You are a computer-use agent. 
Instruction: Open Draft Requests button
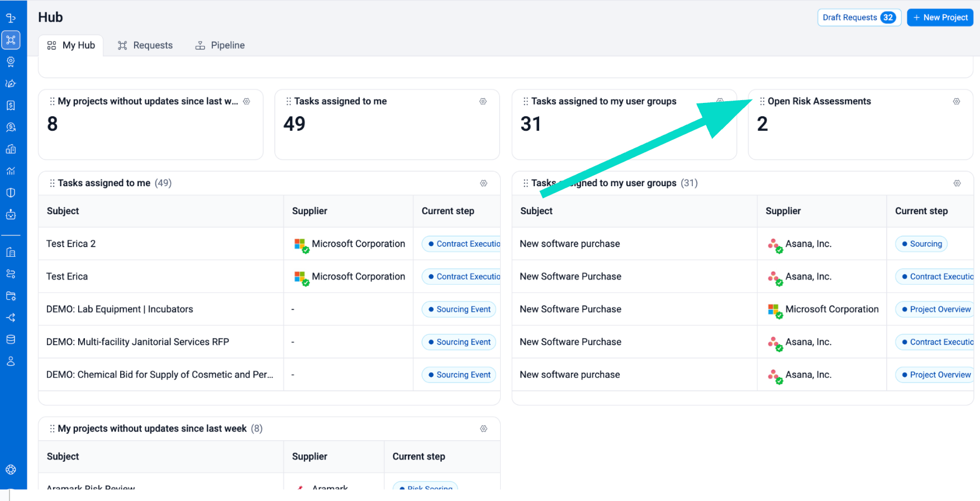858,17
